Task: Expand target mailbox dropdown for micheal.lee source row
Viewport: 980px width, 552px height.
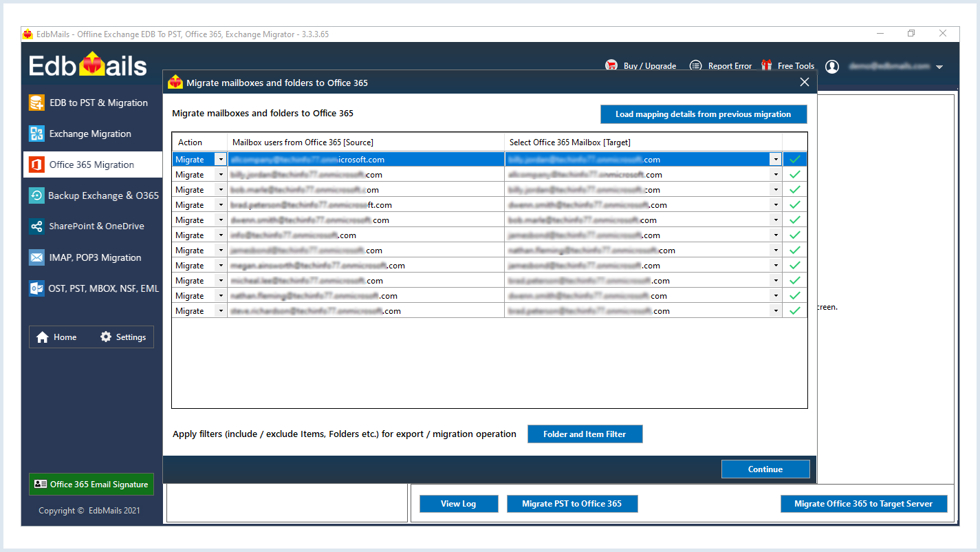Action: [776, 281]
